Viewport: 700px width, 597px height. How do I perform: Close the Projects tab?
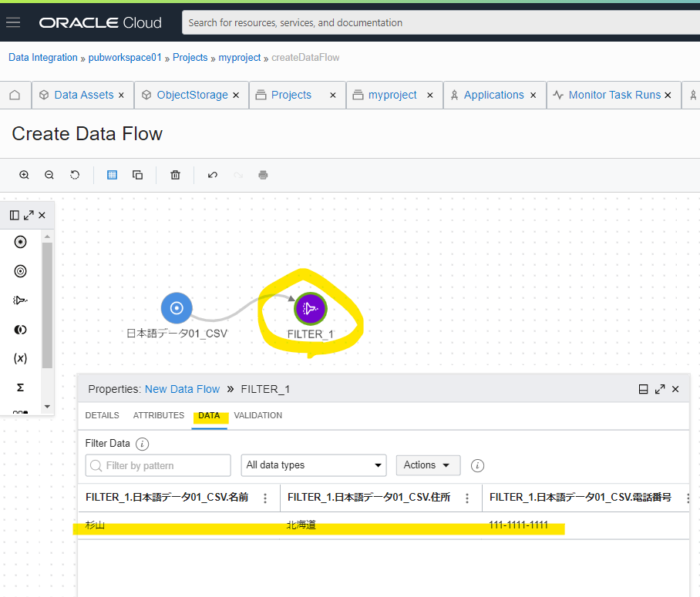[x=332, y=95]
